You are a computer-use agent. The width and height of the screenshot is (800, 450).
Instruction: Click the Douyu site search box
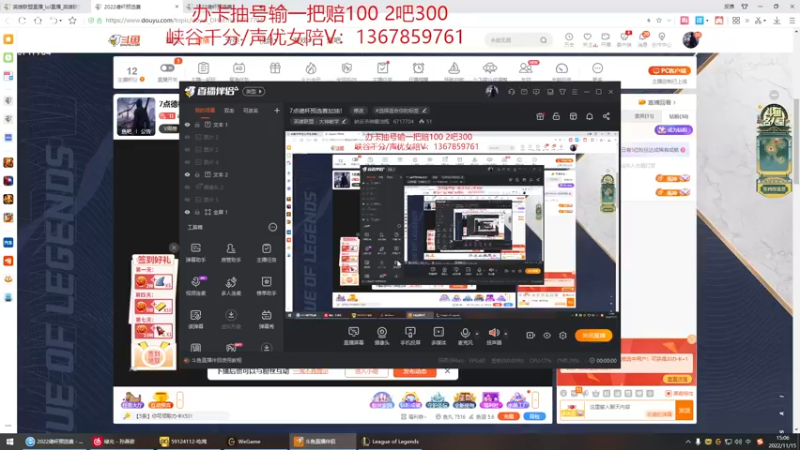(518, 40)
